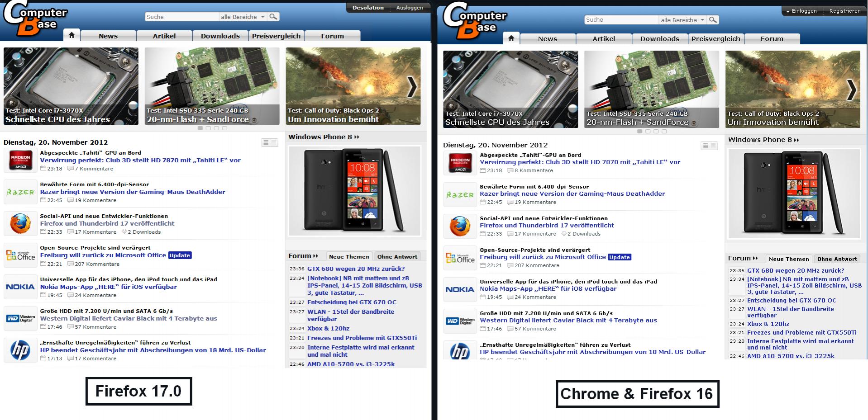Screen dimensions: 868x420
Task: Open the Desolation profile link, Firefox 17.0 page
Action: tap(368, 8)
